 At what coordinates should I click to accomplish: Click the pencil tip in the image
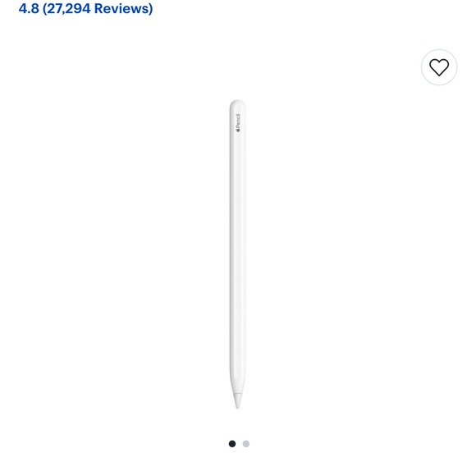pyautogui.click(x=237, y=400)
